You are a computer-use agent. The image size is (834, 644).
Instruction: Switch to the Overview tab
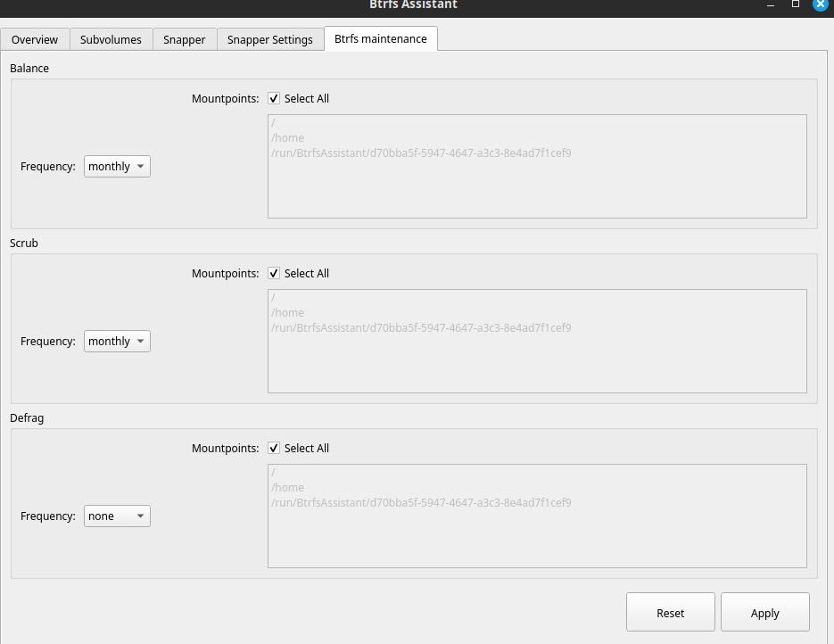tap(35, 40)
